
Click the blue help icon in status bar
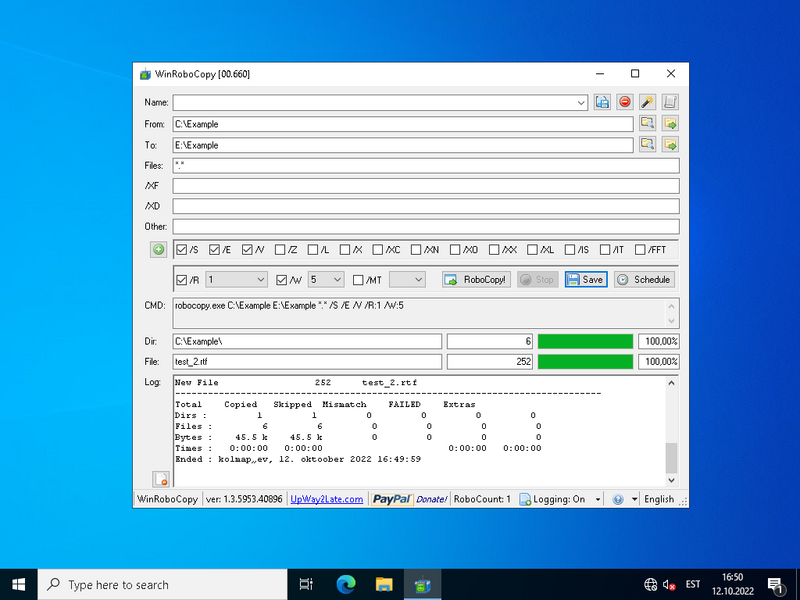pos(617,499)
